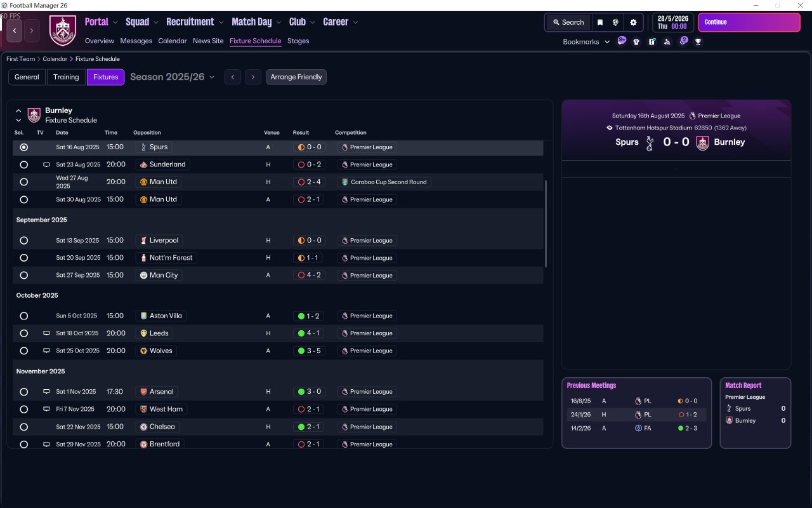This screenshot has height=508, width=812.
Task: Select the Chelsea fixture radio button
Action: [x=24, y=427]
